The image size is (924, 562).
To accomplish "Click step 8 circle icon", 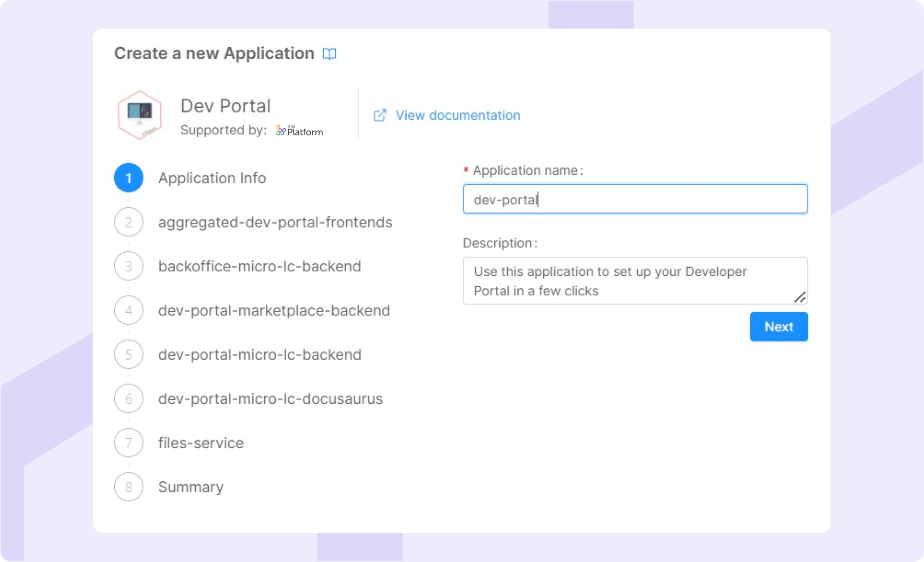I will [x=128, y=487].
